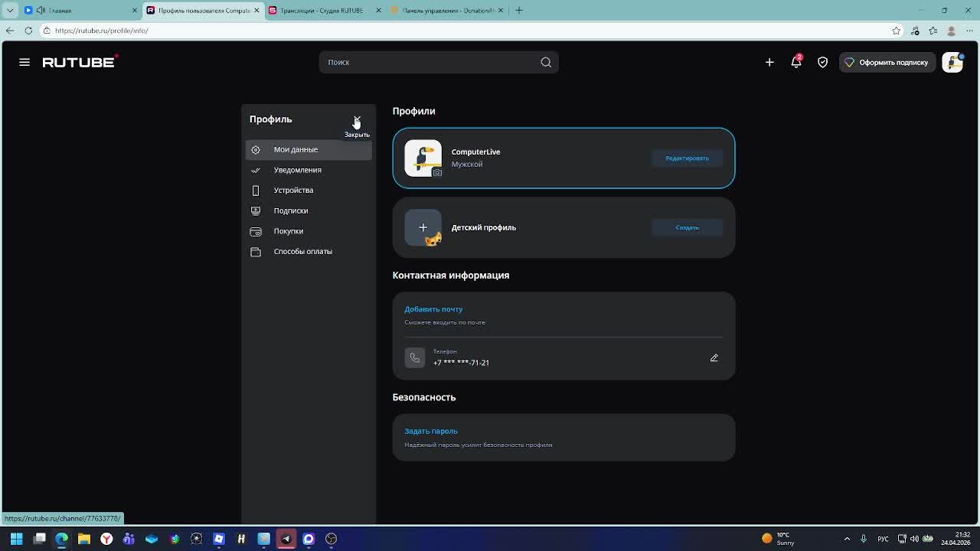The image size is (980, 551).
Task: Click the Windows Start button
Action: point(16,539)
